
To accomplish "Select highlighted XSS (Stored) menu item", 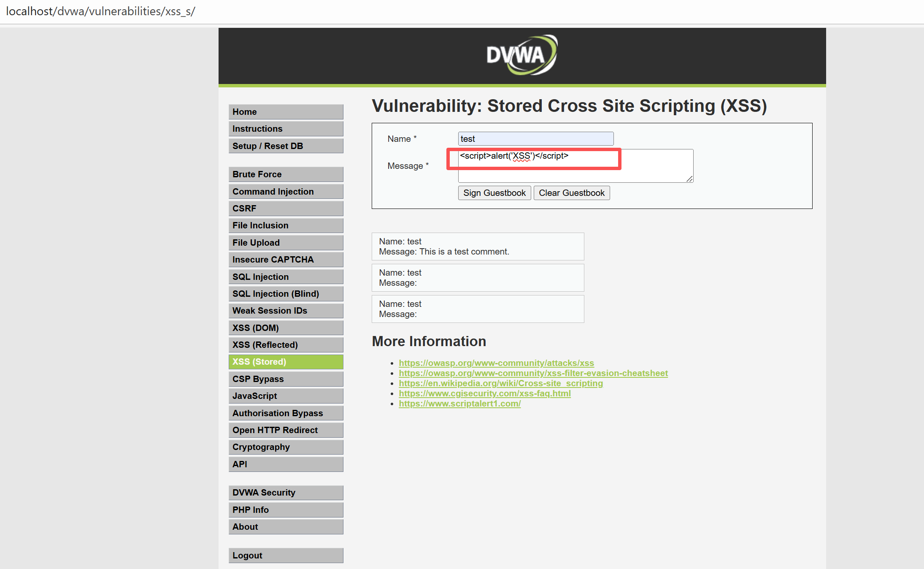I will [286, 362].
